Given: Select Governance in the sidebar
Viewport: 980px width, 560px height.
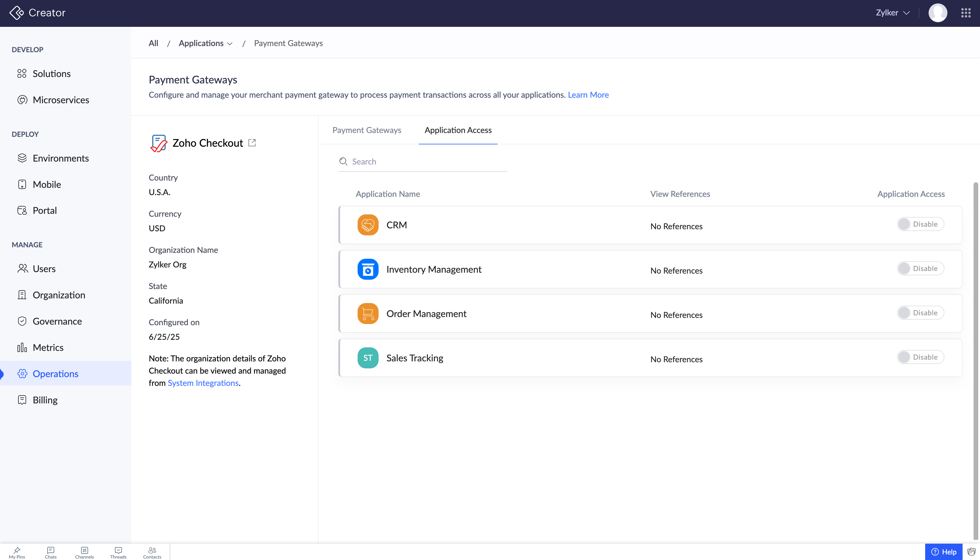Looking at the screenshot, I should coord(57,321).
